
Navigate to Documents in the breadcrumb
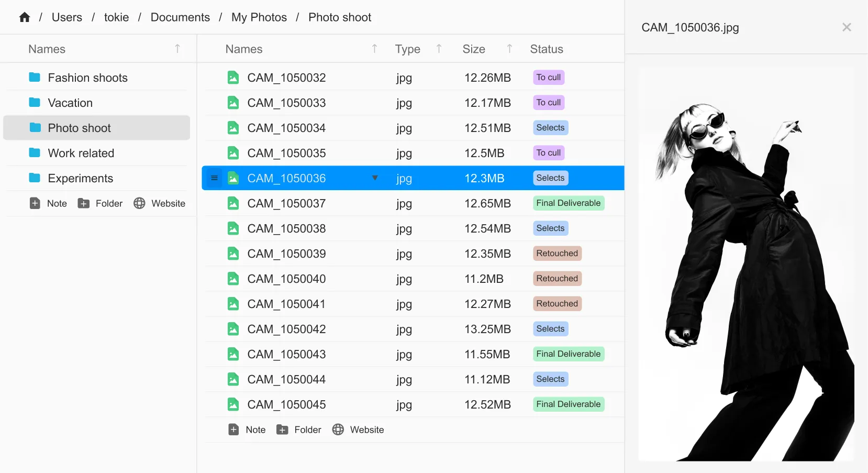pyautogui.click(x=180, y=17)
